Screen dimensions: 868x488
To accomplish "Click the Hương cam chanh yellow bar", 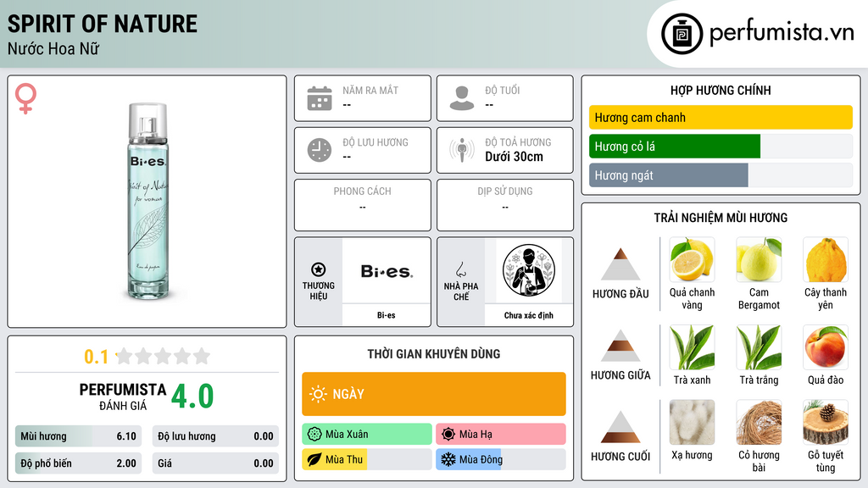I will pyautogui.click(x=721, y=117).
